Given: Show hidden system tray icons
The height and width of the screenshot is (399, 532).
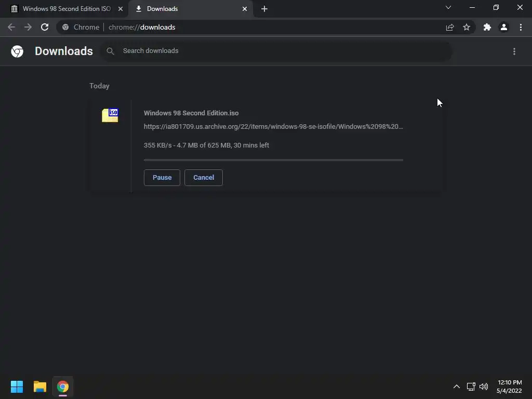Looking at the screenshot, I should click(457, 387).
